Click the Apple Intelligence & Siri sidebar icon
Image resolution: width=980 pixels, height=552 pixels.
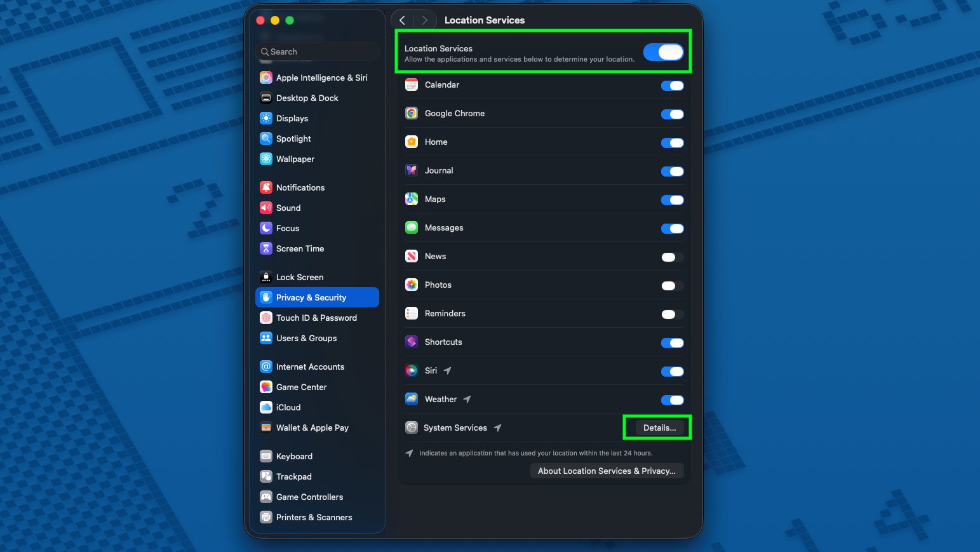tap(266, 77)
